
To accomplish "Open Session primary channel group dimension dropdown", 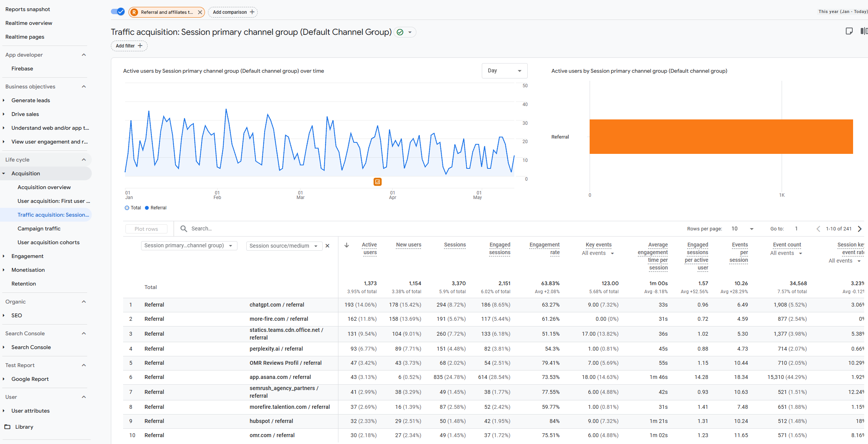I will [x=189, y=246].
